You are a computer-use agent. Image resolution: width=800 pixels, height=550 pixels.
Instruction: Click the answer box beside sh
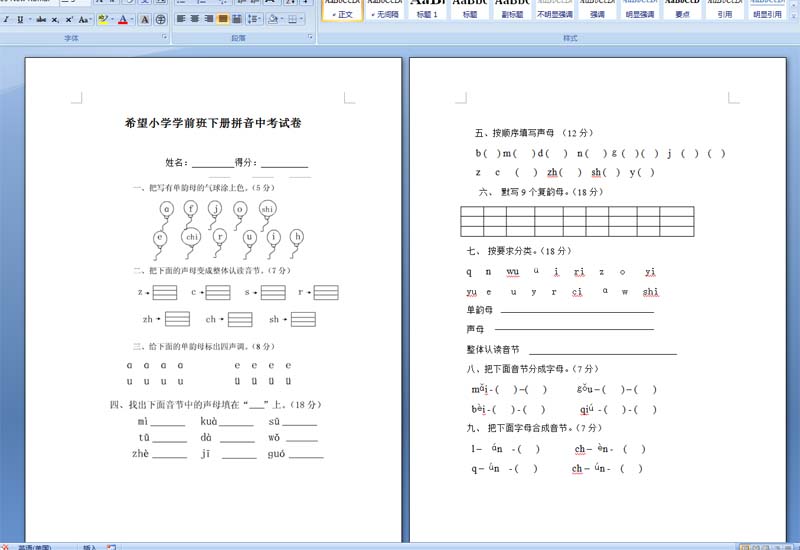303,319
